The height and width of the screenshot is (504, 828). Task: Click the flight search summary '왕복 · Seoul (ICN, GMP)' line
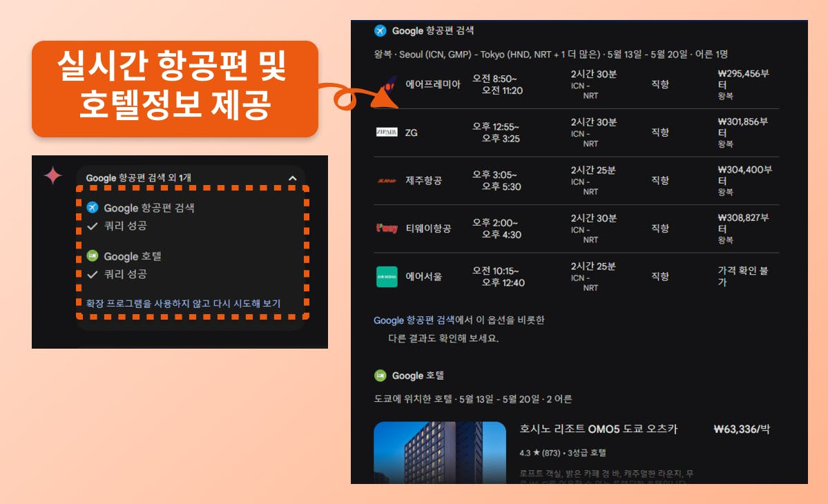click(550, 55)
